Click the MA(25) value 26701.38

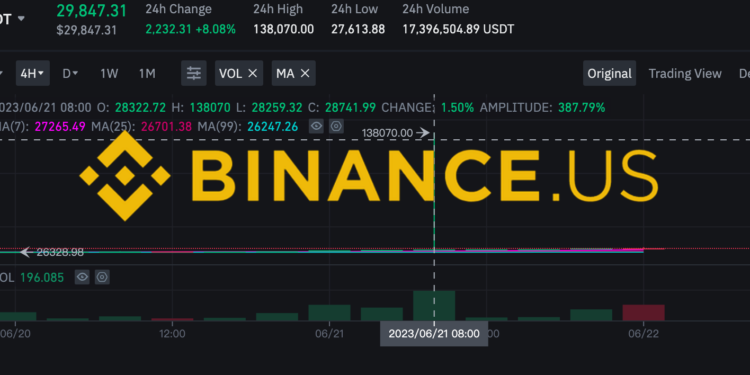[166, 126]
